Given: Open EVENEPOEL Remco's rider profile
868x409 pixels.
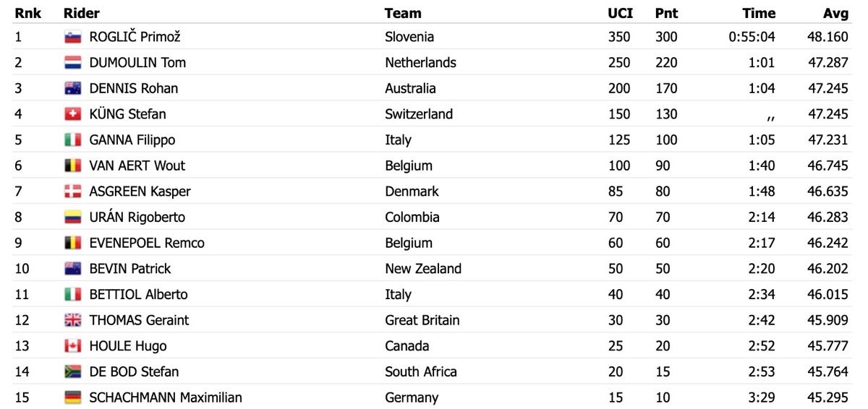Looking at the screenshot, I should (x=147, y=243).
